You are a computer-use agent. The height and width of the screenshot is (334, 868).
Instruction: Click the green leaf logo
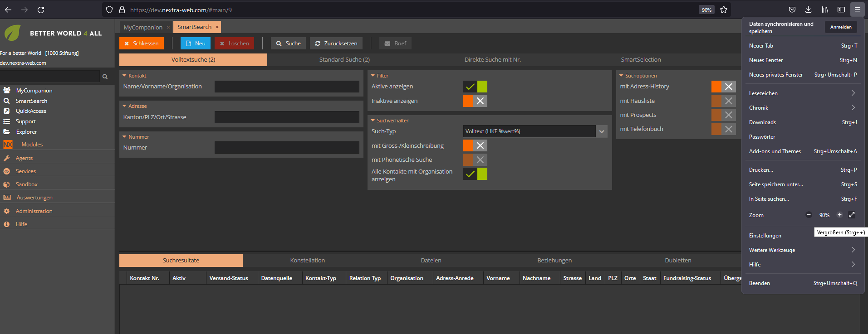click(13, 33)
